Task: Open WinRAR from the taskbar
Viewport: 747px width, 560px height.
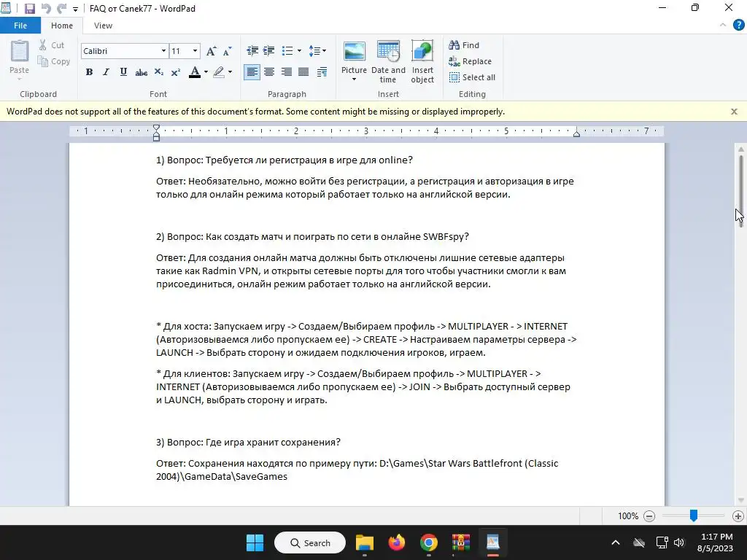Action: [x=461, y=542]
